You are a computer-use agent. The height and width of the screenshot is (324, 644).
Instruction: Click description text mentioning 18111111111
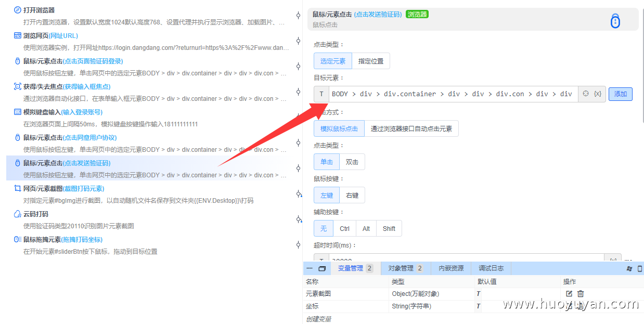(x=111, y=124)
